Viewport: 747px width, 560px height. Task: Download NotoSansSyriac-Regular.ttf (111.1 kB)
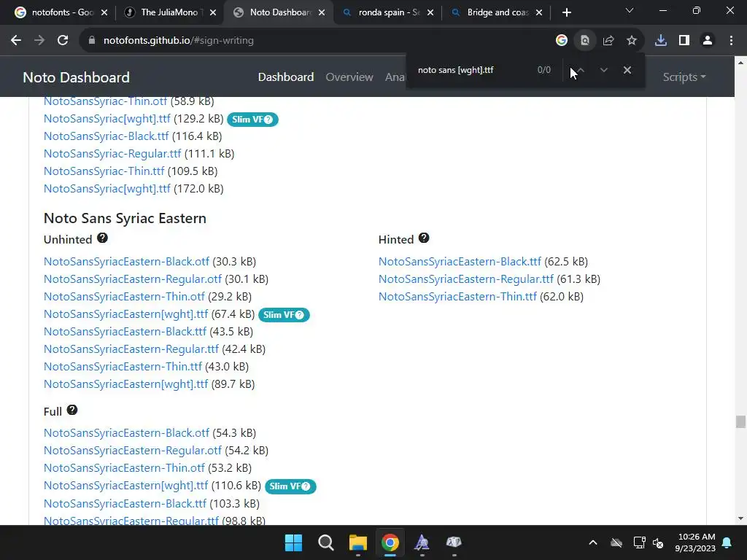pyautogui.click(x=112, y=154)
